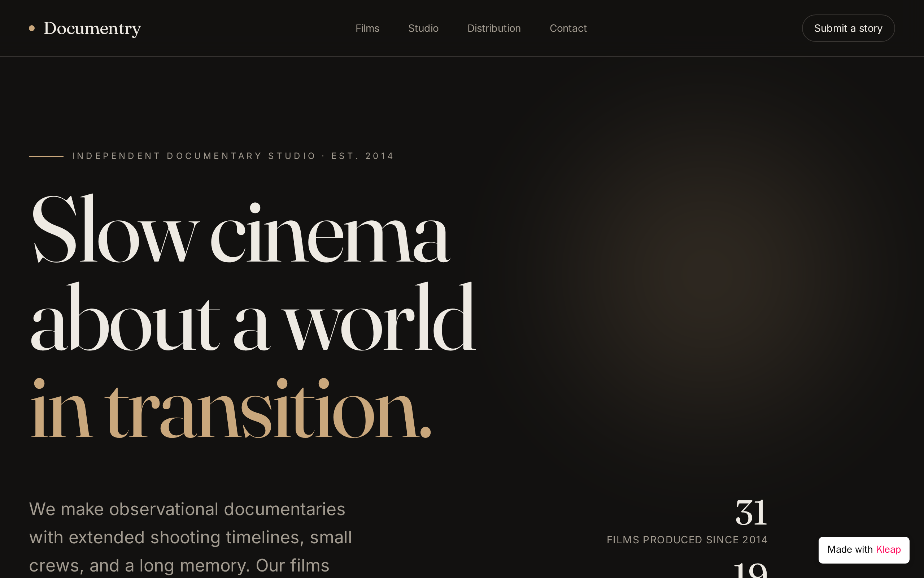Navigate to Contact
Viewport: 924px width, 578px height.
point(568,28)
